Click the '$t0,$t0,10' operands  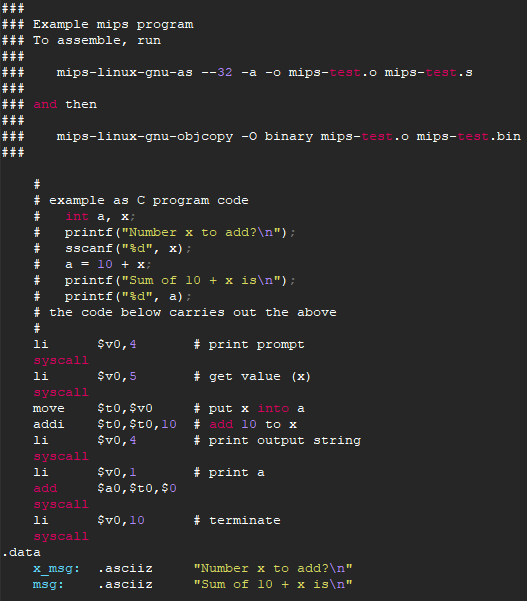[137, 424]
